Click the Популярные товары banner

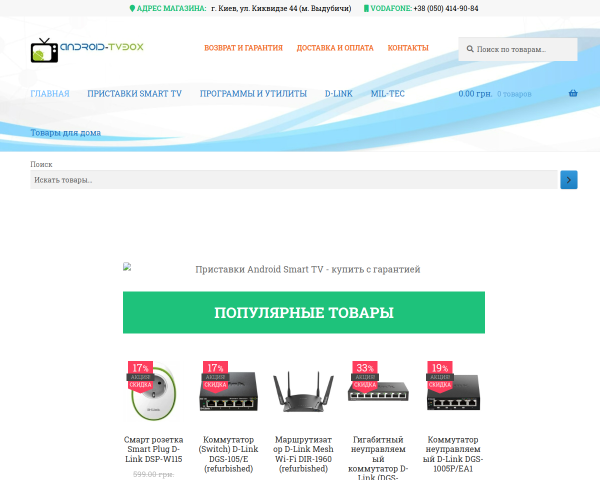pos(304,312)
